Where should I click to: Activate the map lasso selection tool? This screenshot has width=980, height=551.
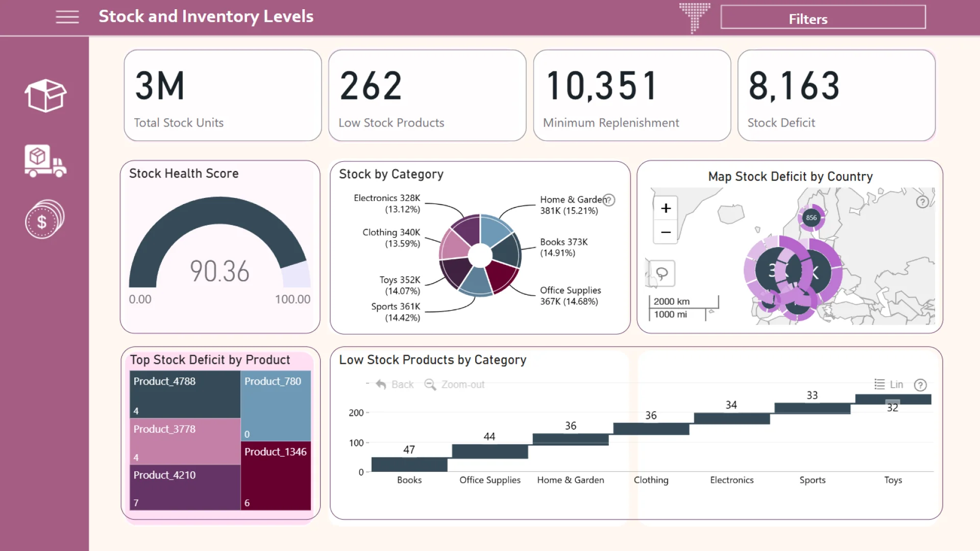click(662, 273)
